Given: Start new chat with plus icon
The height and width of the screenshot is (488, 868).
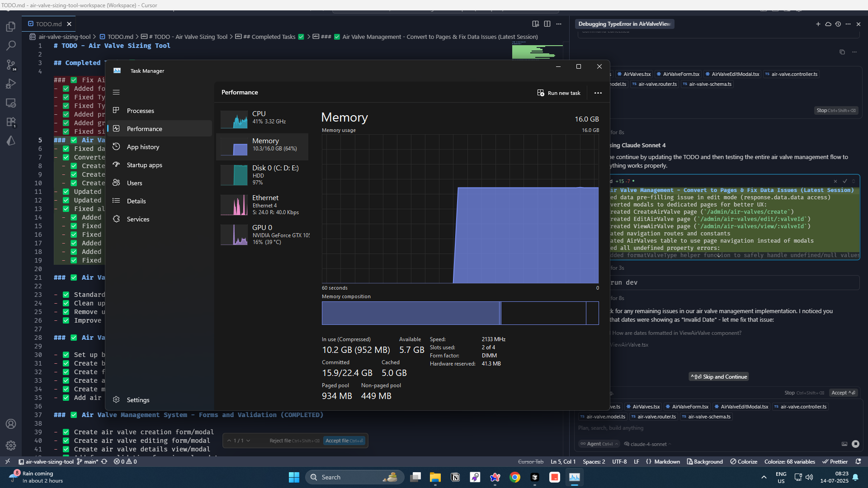Looking at the screenshot, I should click(818, 24).
